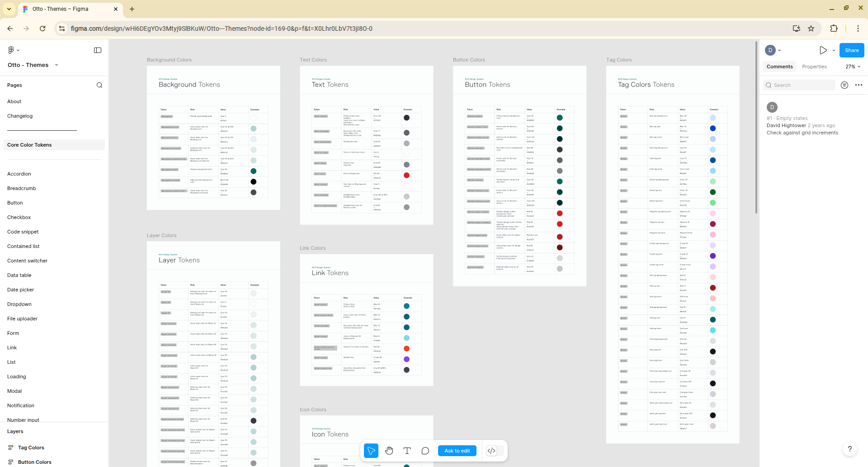Open the Help question mark button

849,449
